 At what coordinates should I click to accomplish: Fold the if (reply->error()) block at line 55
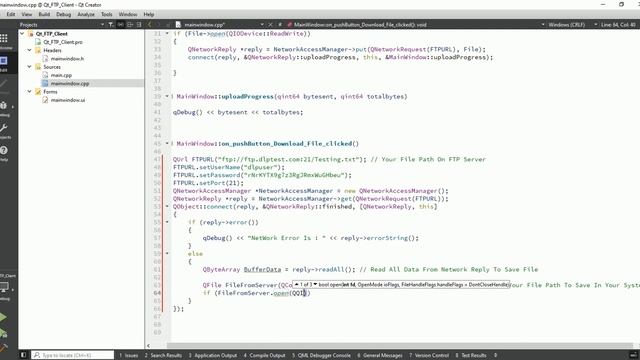(167, 222)
